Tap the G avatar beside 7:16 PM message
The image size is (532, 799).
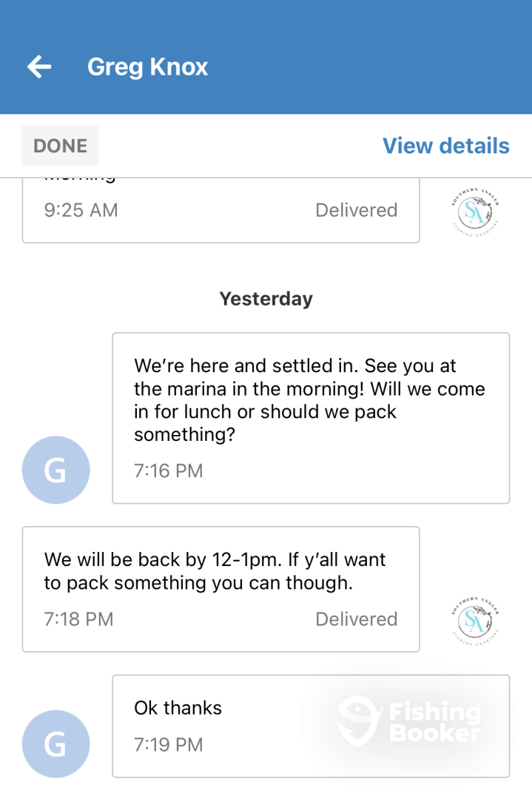point(56,470)
